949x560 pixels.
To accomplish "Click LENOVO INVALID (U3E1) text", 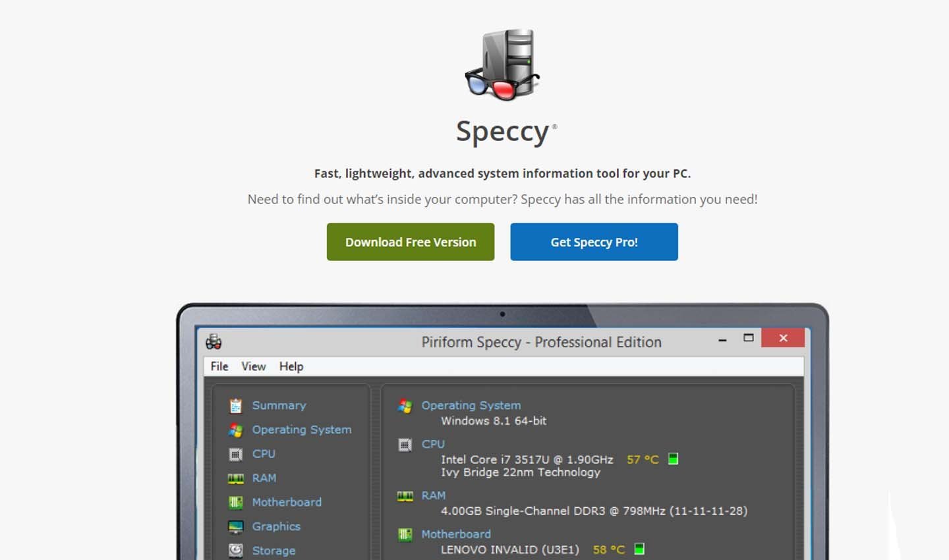I will [510, 549].
